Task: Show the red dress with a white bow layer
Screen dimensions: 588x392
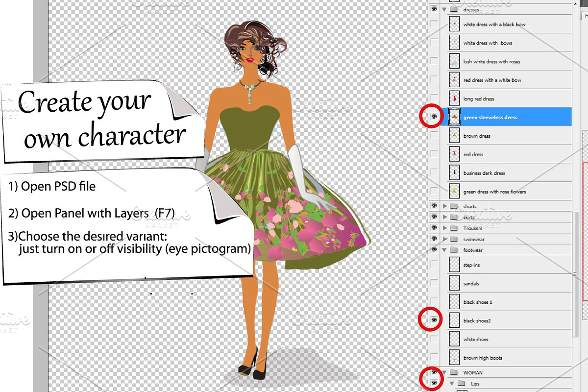Action: click(434, 80)
